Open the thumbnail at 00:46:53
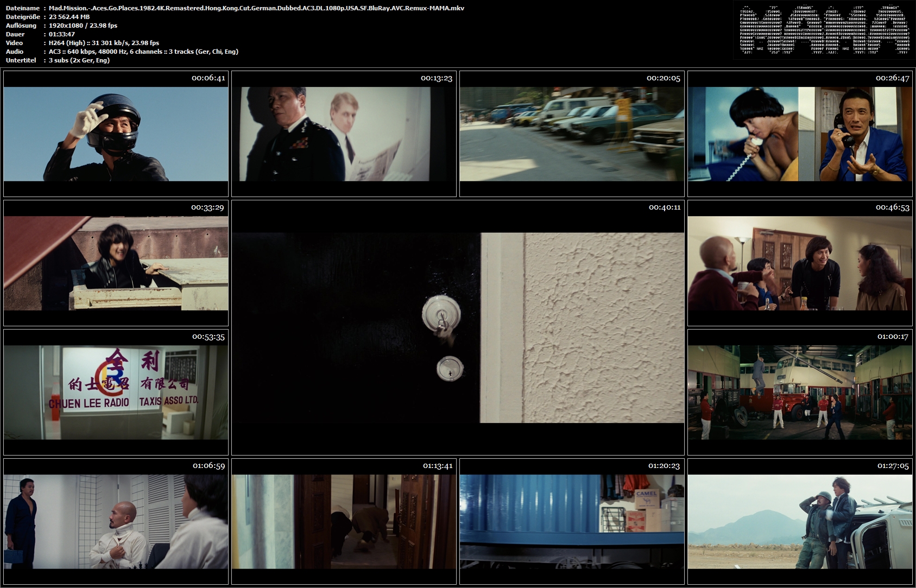Image resolution: width=916 pixels, height=588 pixels. [800, 263]
